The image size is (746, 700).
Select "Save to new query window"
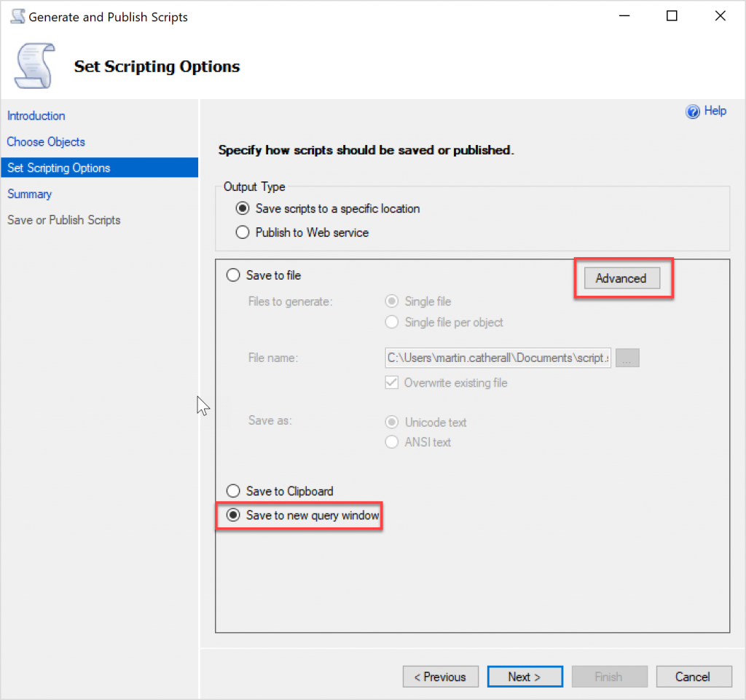(x=233, y=516)
